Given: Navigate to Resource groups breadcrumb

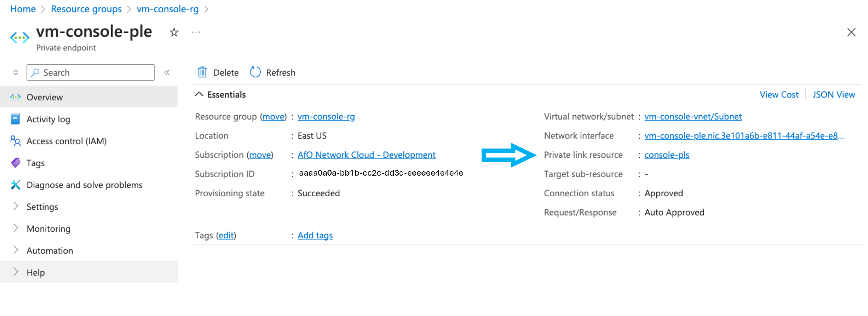Looking at the screenshot, I should pos(86,9).
